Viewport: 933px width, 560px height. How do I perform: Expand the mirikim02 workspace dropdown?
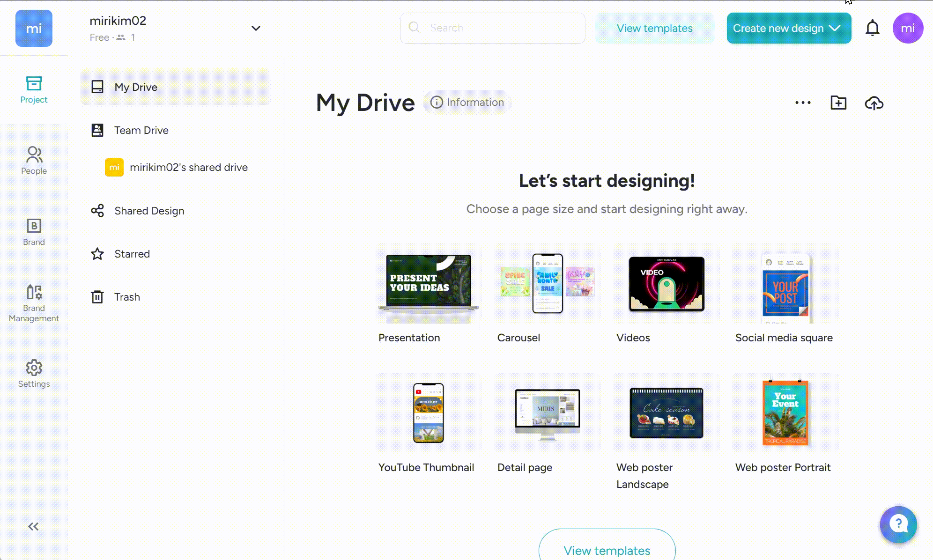coord(256,28)
